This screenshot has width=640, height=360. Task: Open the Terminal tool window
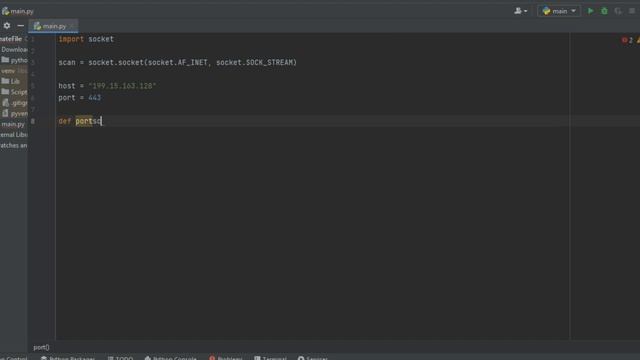[270, 358]
